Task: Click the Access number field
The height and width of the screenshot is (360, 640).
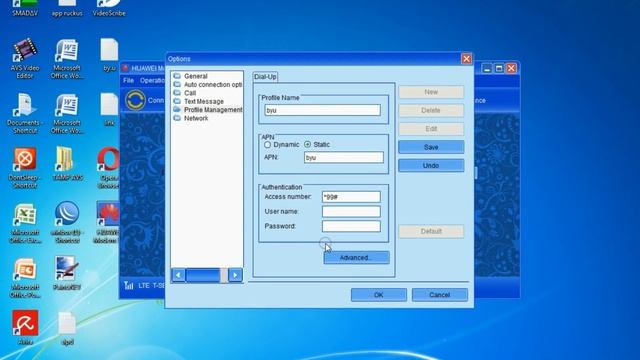Action: tap(351, 197)
